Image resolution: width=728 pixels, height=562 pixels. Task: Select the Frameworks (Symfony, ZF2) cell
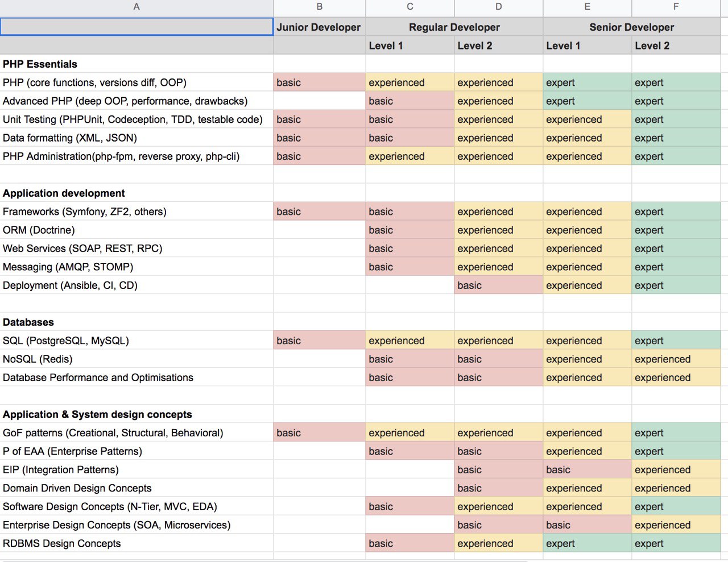(136, 212)
